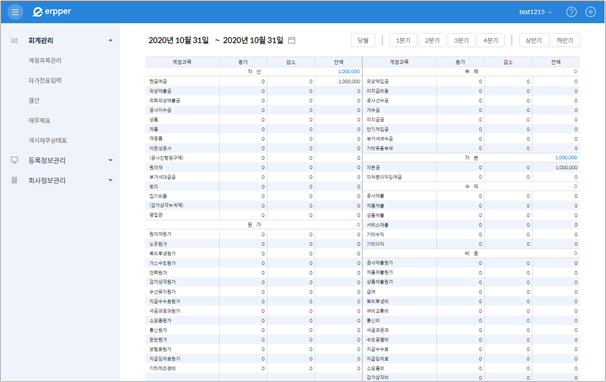Select the 원자재 account row
Image resolution: width=606 pixels, height=382 pixels.
coord(254,167)
